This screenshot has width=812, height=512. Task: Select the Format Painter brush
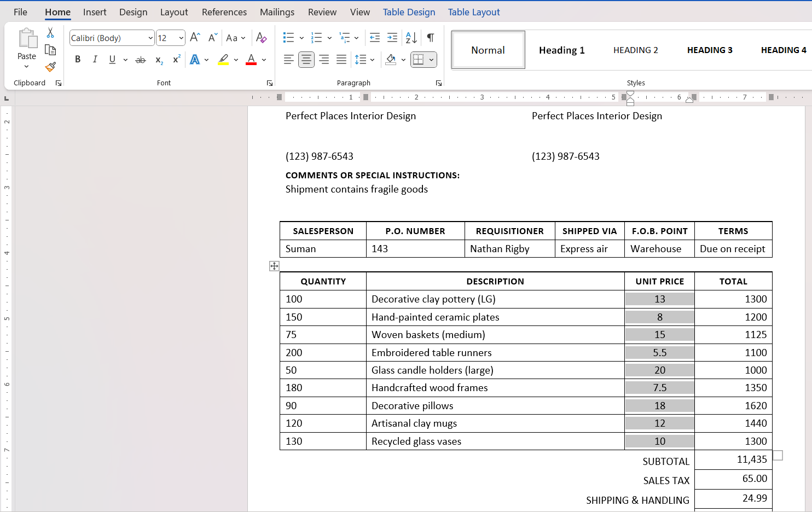coord(50,67)
